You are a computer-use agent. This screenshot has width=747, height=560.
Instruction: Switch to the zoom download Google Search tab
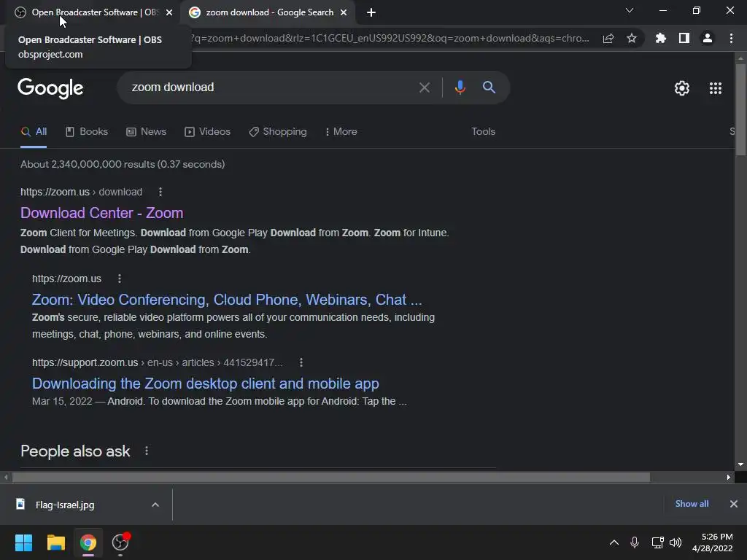[269, 12]
